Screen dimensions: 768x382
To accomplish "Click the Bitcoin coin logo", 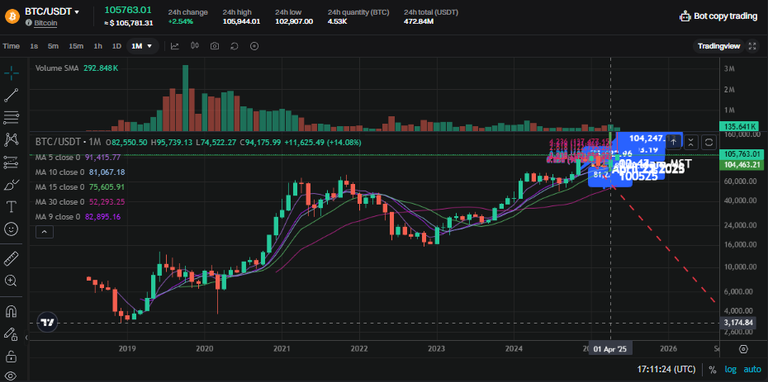I will [x=12, y=16].
